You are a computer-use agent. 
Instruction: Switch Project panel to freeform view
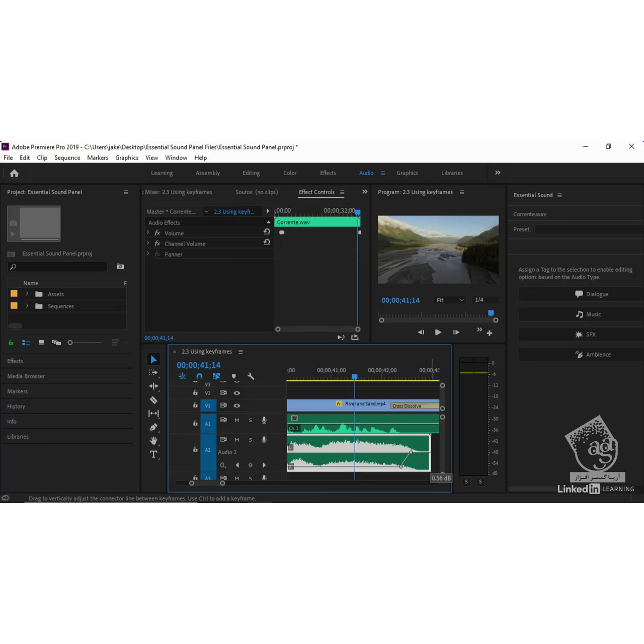56,343
